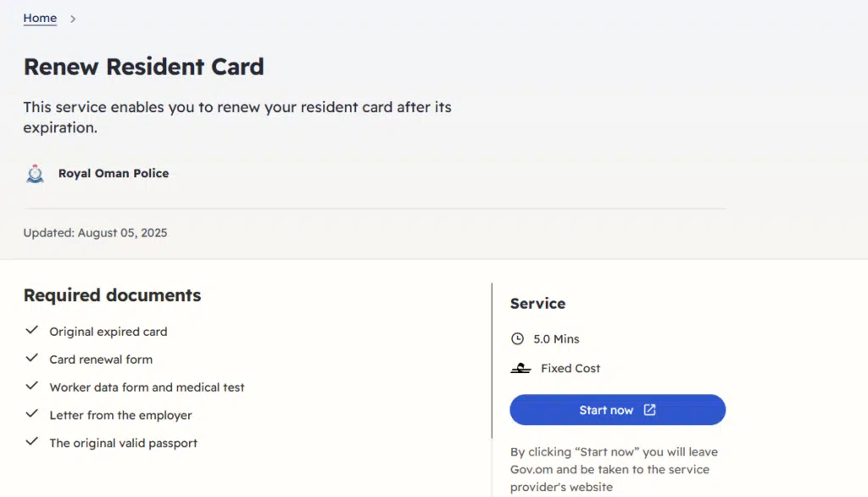
Task: Click the Service panel heading
Action: 537,304
